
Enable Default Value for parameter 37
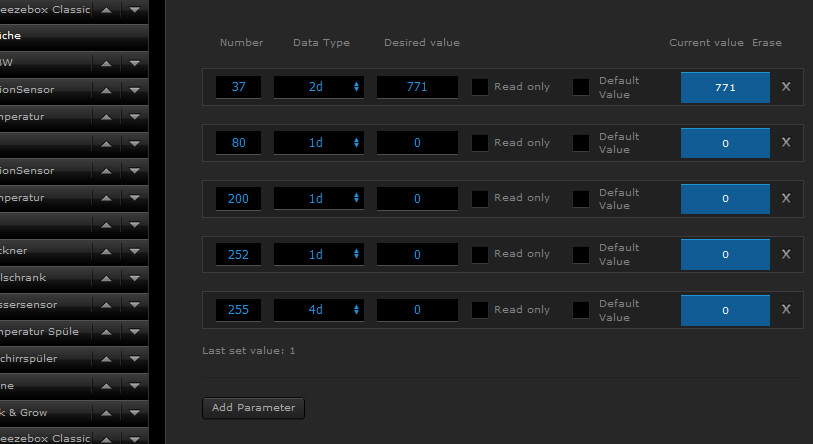point(581,87)
